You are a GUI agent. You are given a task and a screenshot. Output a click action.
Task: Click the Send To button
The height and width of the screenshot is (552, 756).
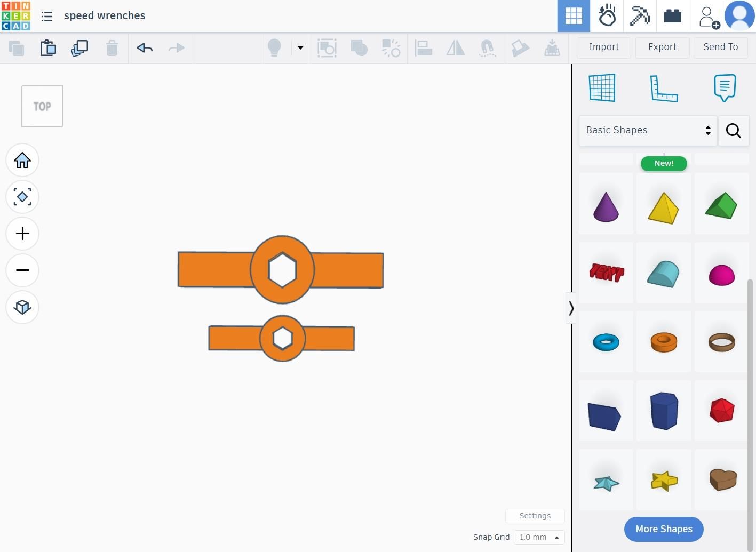[721, 47]
